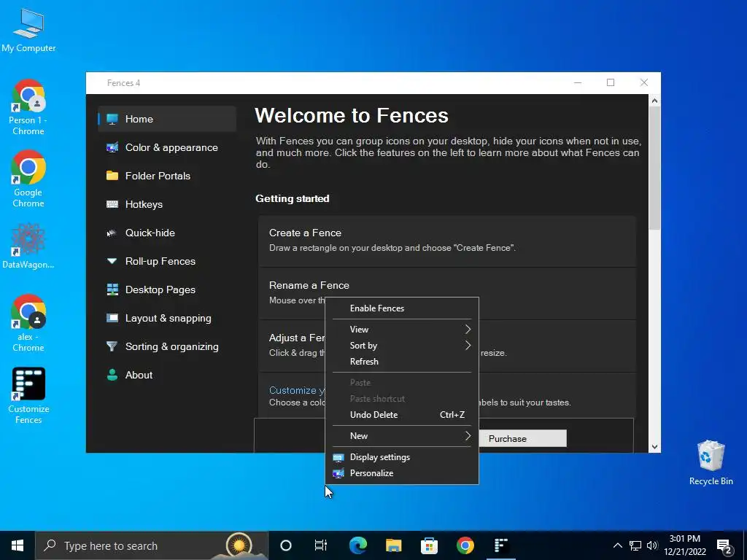Open Personalize from context menu

402,472
